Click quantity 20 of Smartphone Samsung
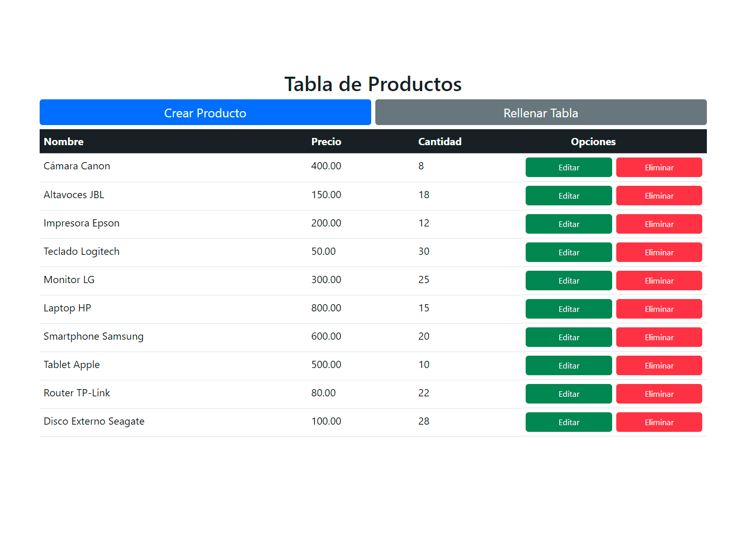 (468, 337)
